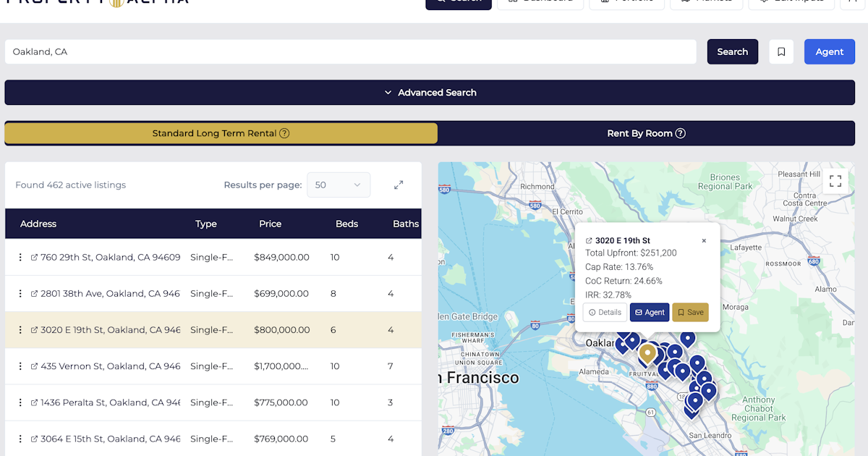Image resolution: width=868 pixels, height=456 pixels.
Task: Save the 3020 E 19th St property
Action: [690, 312]
